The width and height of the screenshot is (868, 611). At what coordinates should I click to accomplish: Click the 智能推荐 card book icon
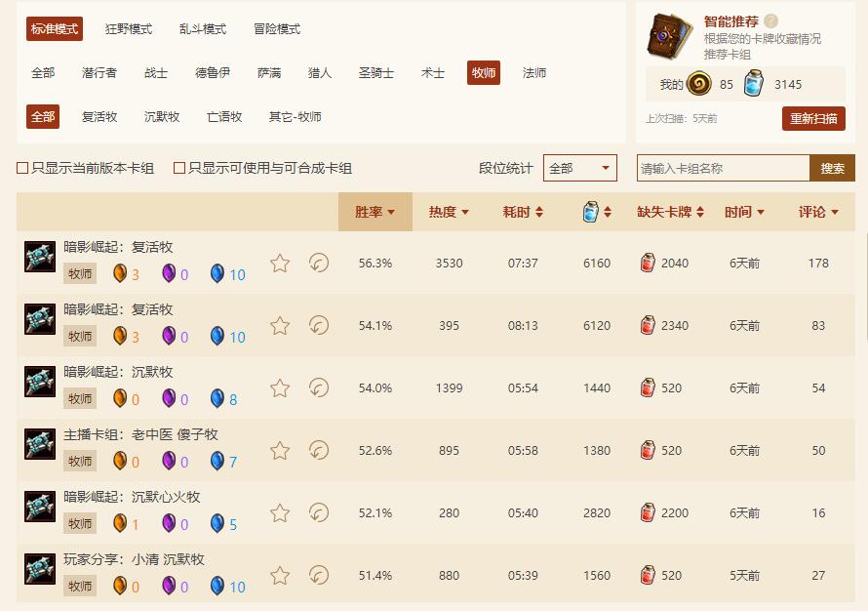668,38
